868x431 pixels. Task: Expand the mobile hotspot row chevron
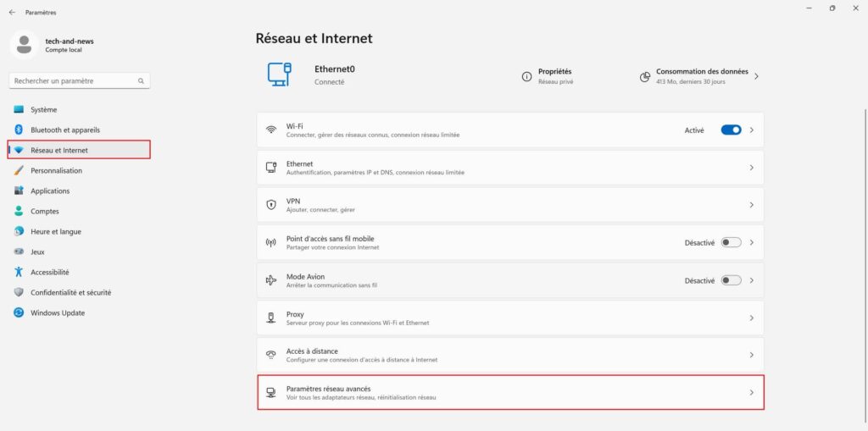click(751, 242)
